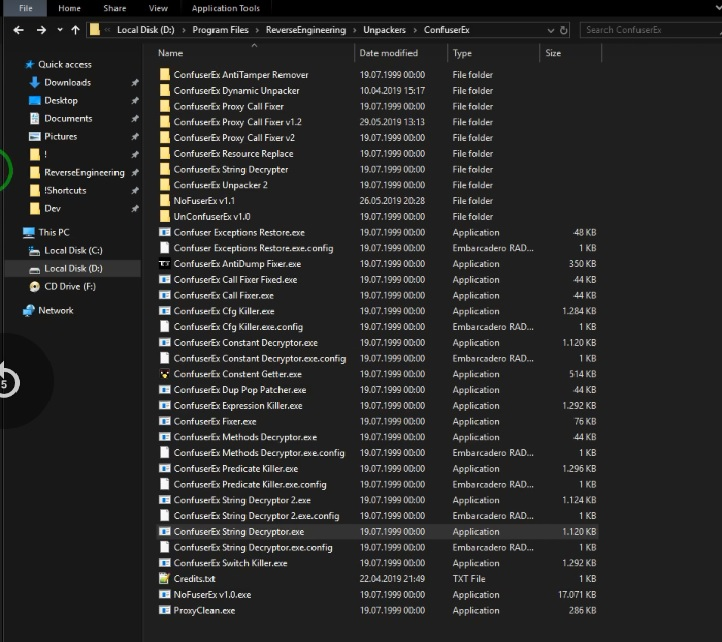Open the View ribbon tab
722x642 pixels.
[x=158, y=8]
